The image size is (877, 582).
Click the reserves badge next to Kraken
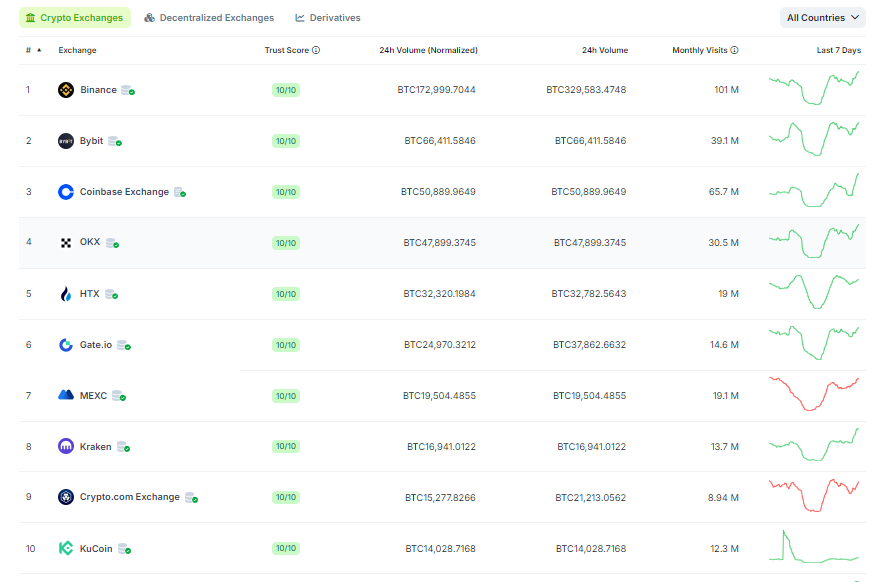pyautogui.click(x=124, y=447)
